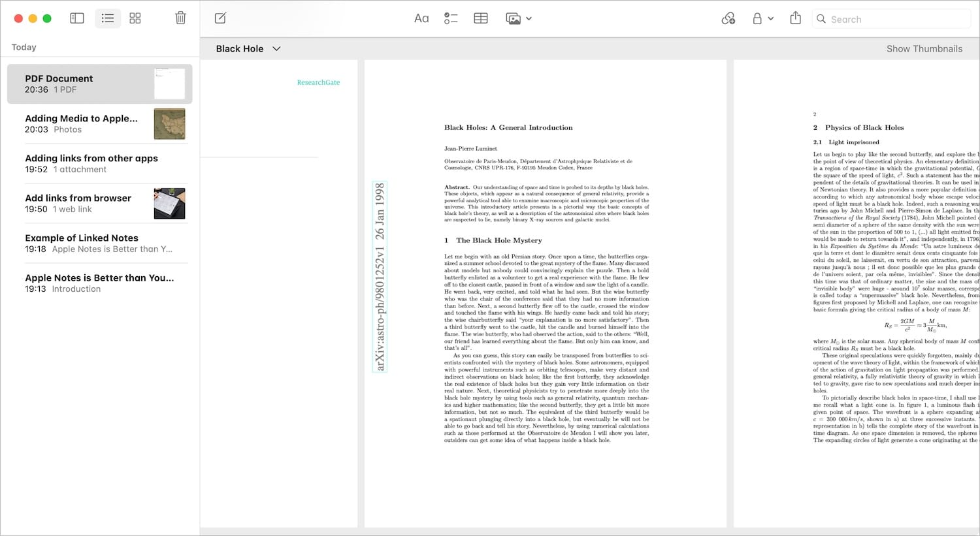This screenshot has height=536, width=980.
Task: Switch to list view
Action: 108,18
